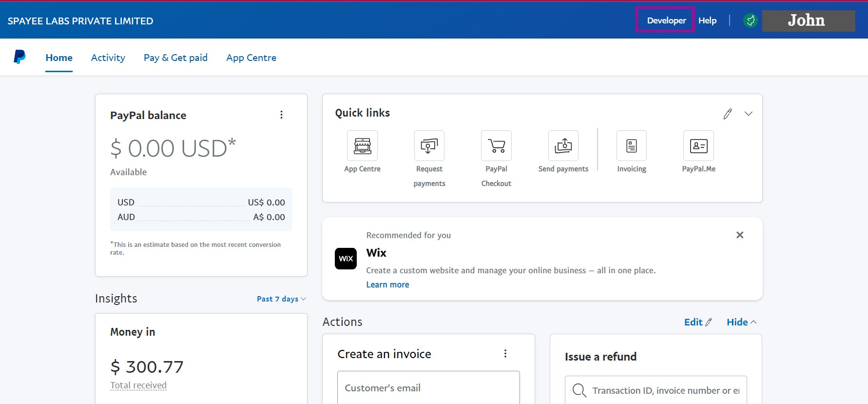The width and height of the screenshot is (868, 404).
Task: Open the App Centre quick link icon
Action: pyautogui.click(x=362, y=145)
